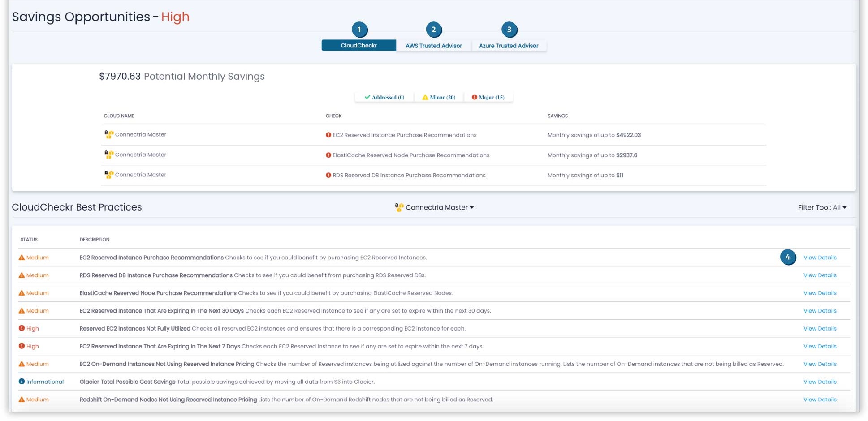This screenshot has height=421, width=868.
Task: Click the monthly savings value $4922.03
Action: tap(628, 135)
